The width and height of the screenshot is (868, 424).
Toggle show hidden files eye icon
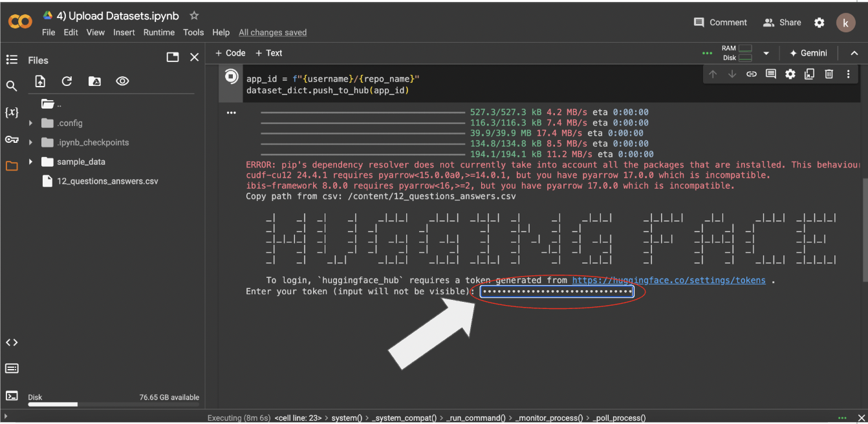coord(122,81)
